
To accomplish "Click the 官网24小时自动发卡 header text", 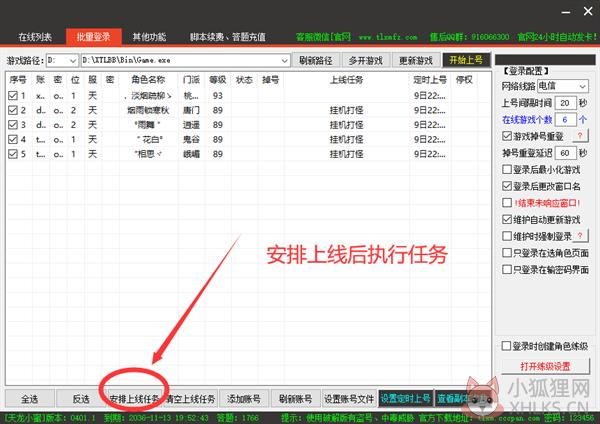I will coord(557,37).
